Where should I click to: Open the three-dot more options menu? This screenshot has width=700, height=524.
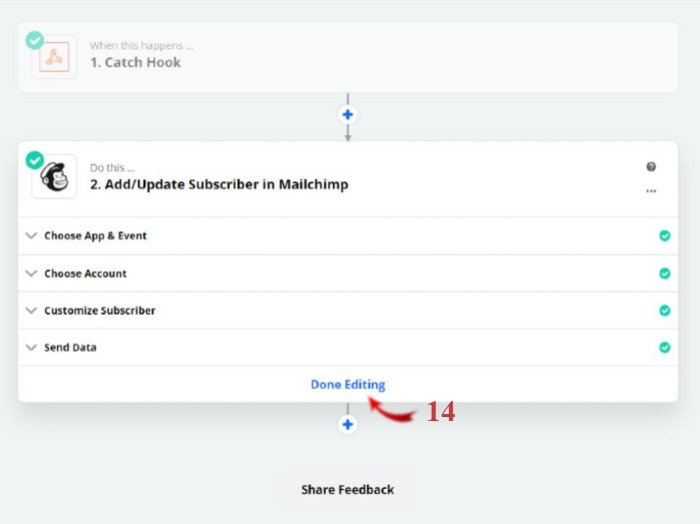pyautogui.click(x=651, y=191)
